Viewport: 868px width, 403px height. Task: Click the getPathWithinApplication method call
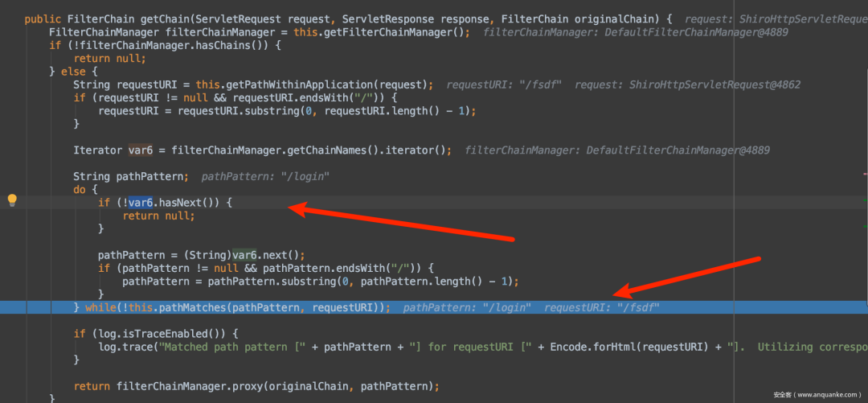[292, 84]
